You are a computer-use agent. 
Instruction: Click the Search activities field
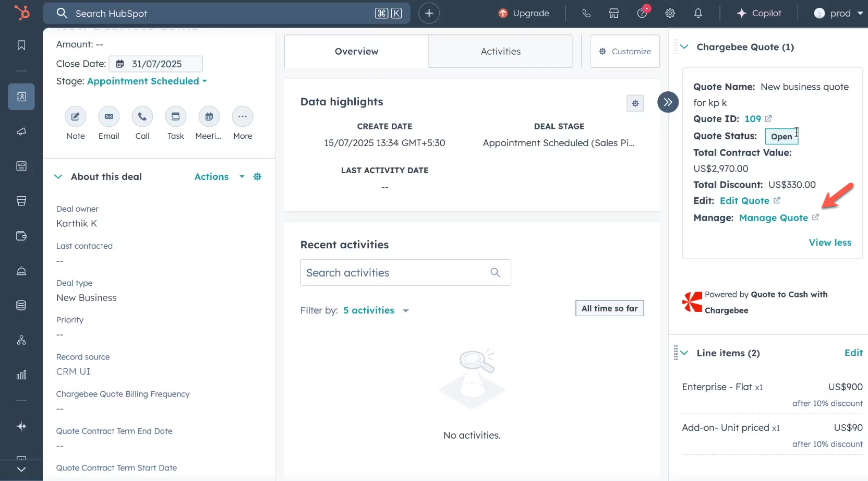tap(396, 273)
